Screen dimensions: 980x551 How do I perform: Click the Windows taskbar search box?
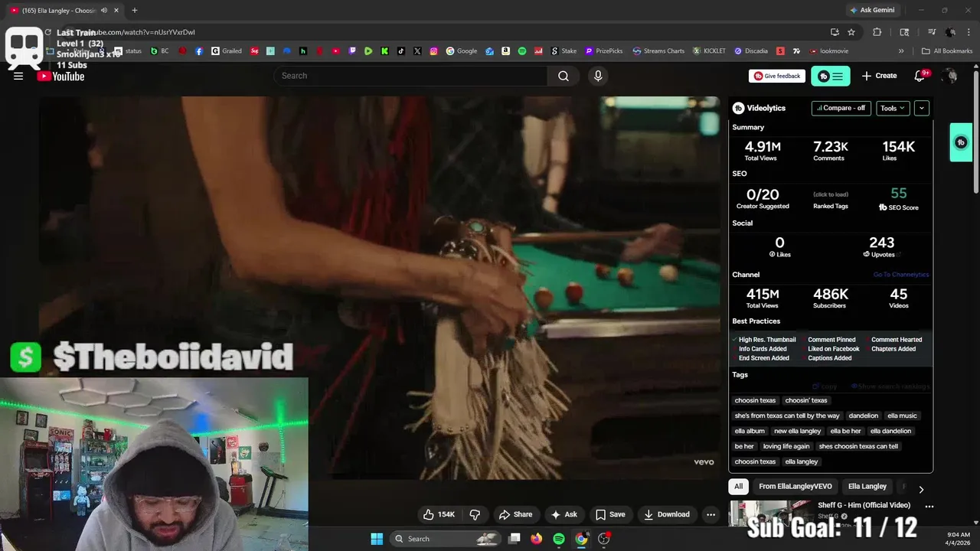click(x=446, y=539)
